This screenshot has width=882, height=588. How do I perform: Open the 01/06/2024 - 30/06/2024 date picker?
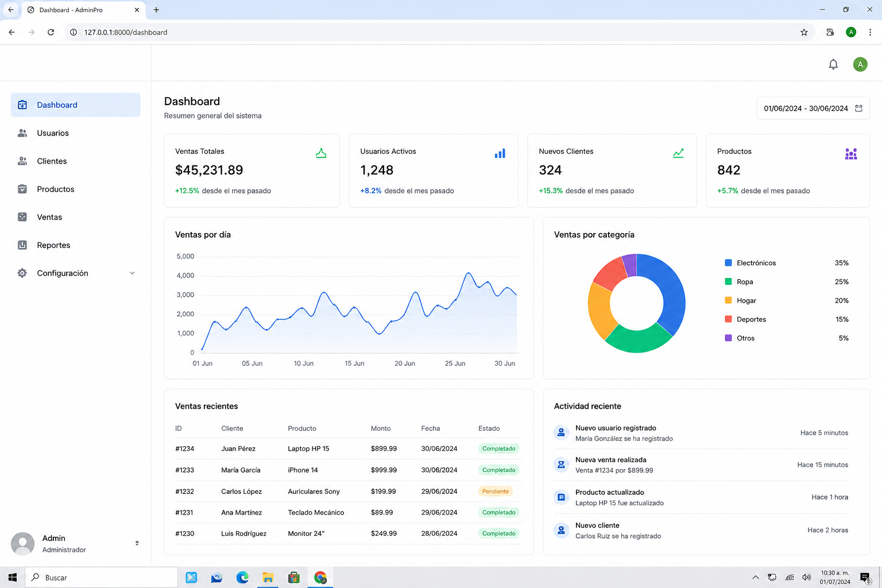(813, 108)
